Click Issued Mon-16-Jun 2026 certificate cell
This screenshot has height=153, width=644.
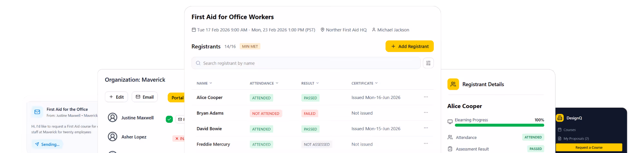coord(376,97)
